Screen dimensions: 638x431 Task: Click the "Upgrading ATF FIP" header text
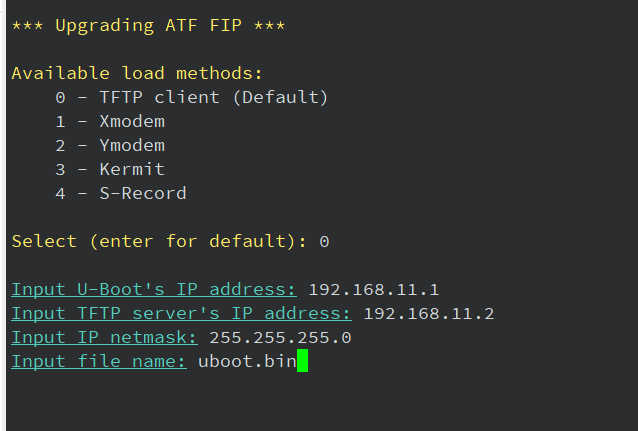(x=148, y=25)
